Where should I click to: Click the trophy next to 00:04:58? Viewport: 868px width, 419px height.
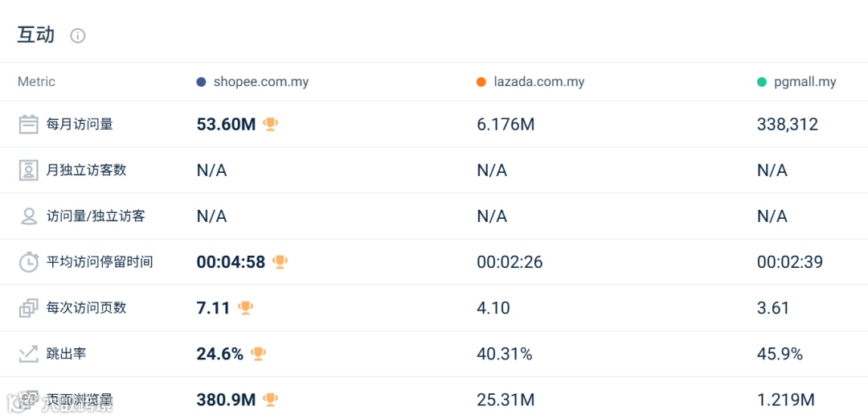click(280, 262)
